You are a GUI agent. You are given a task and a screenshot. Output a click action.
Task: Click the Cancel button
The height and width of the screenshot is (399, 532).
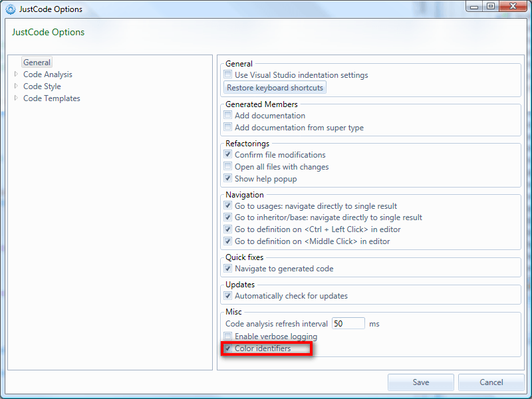pyautogui.click(x=491, y=382)
